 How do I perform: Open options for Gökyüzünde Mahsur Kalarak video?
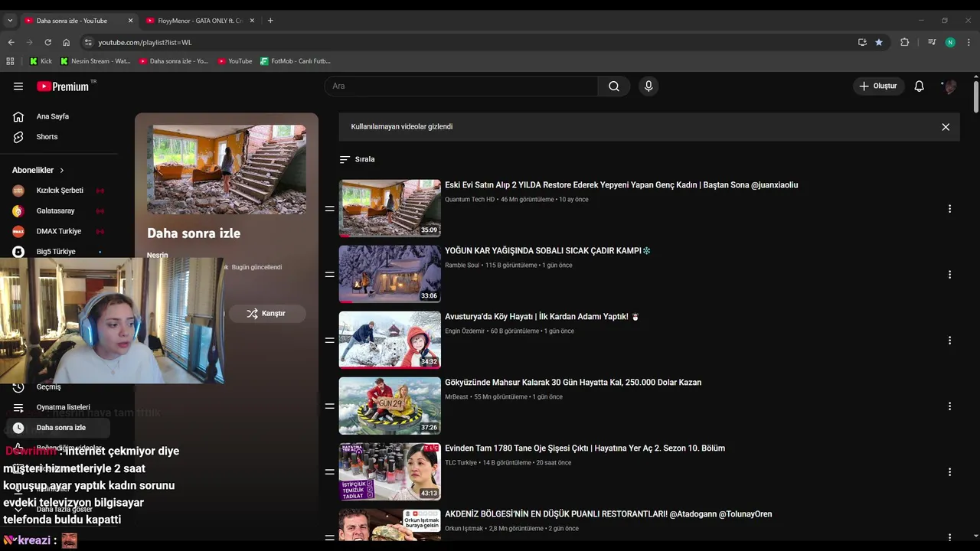tap(949, 406)
